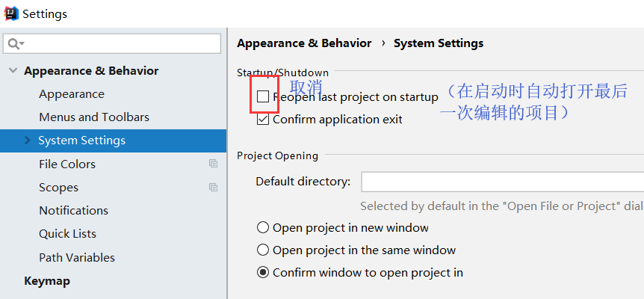Open the search history dropdown arrow
This screenshot has height=299, width=644.
coord(22,43)
